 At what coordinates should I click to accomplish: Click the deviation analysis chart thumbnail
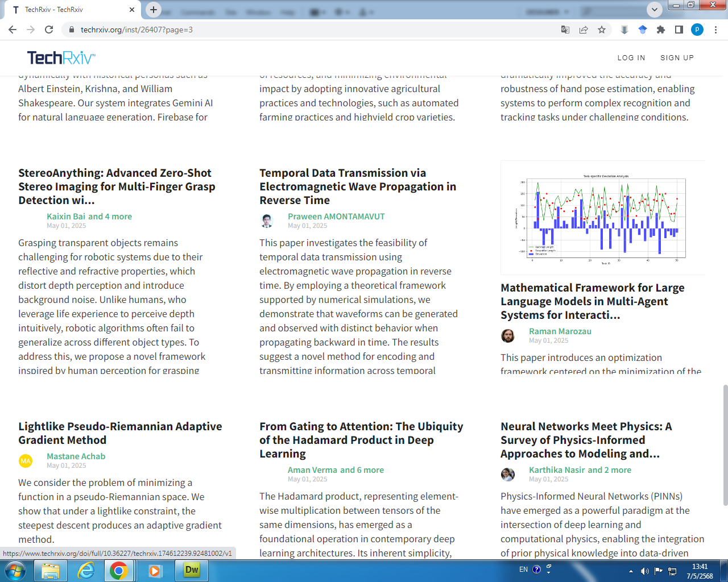pyautogui.click(x=603, y=218)
